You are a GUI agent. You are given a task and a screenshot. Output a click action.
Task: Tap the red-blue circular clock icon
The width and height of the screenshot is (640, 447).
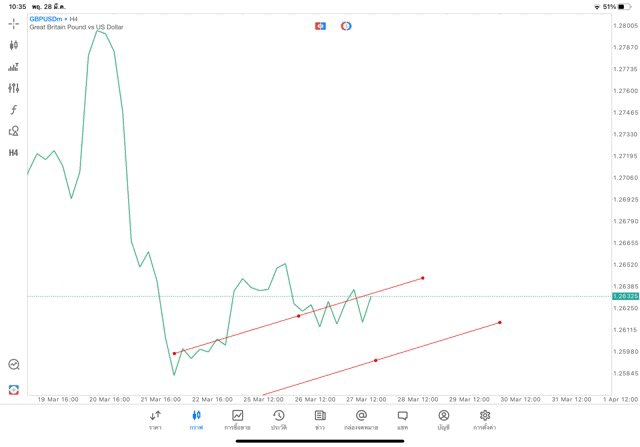346,25
